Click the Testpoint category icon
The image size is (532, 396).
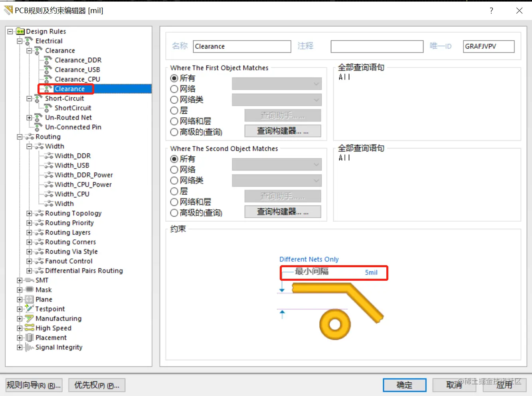tap(30, 308)
